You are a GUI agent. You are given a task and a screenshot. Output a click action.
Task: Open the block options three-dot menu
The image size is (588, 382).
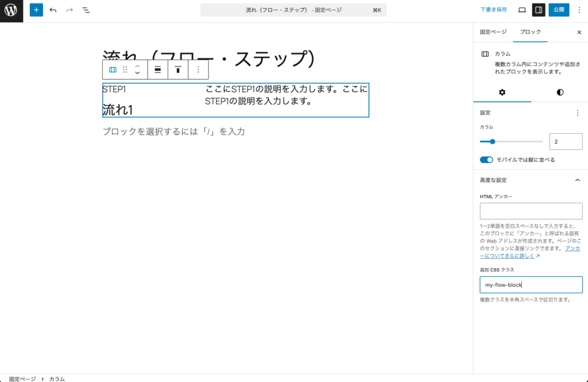[198, 69]
